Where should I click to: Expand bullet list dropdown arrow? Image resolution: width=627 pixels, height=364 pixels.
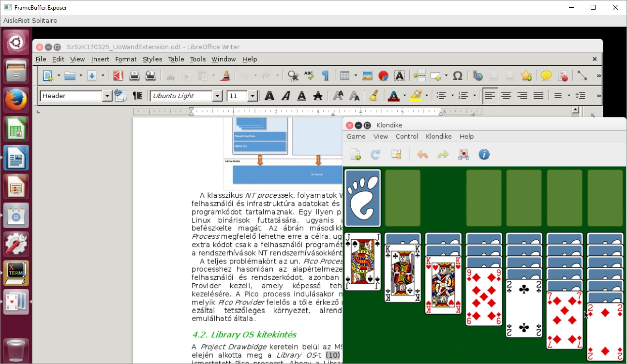(452, 96)
